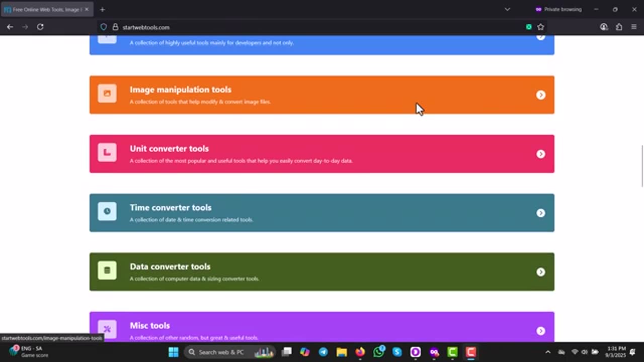The width and height of the screenshot is (644, 362).
Task: Click the Unit converter tools ruler icon
Action: click(x=107, y=152)
